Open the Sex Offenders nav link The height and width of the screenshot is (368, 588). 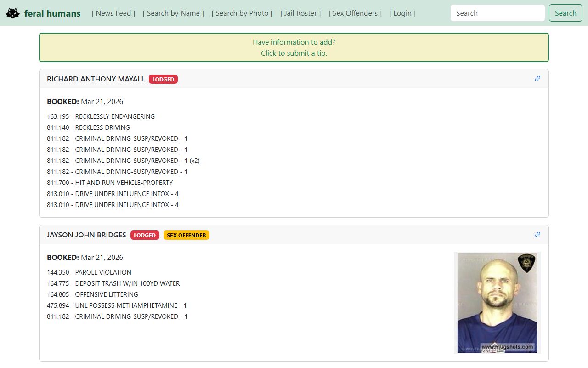pyautogui.click(x=355, y=13)
